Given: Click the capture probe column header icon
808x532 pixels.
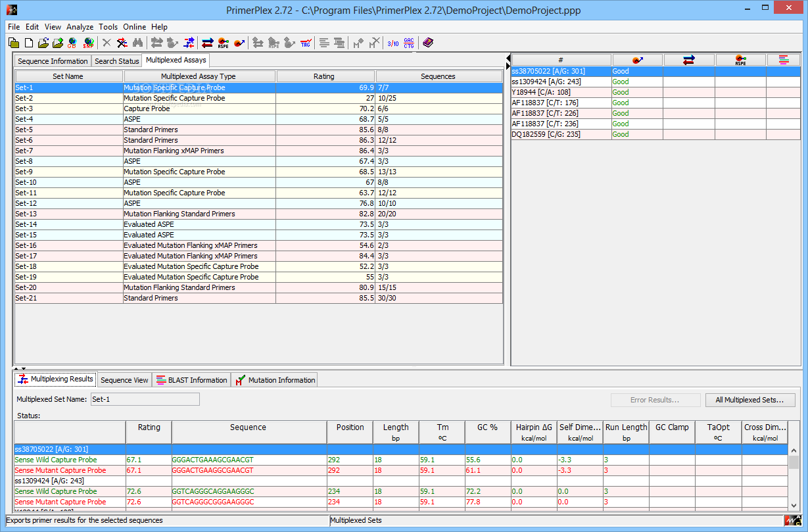Looking at the screenshot, I should pos(638,60).
